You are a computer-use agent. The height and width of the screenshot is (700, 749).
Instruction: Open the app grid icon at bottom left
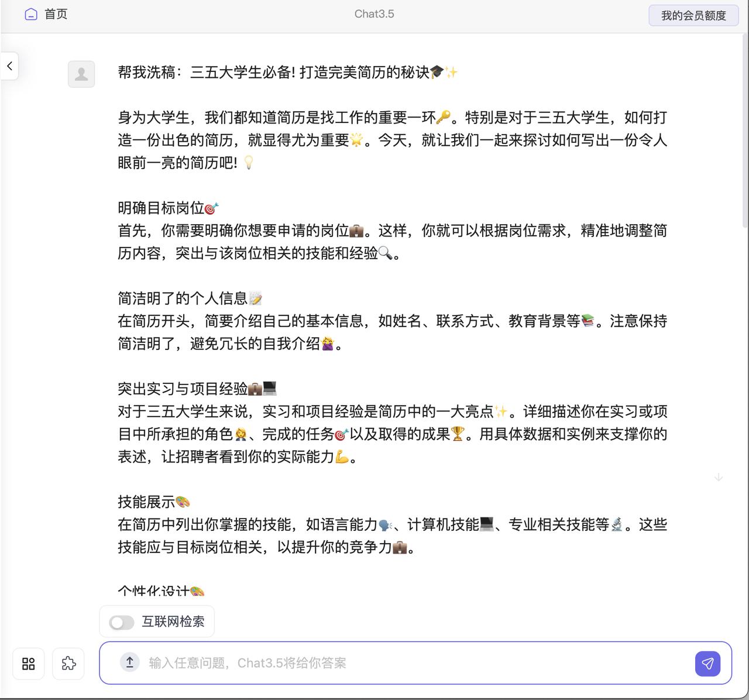pyautogui.click(x=28, y=664)
